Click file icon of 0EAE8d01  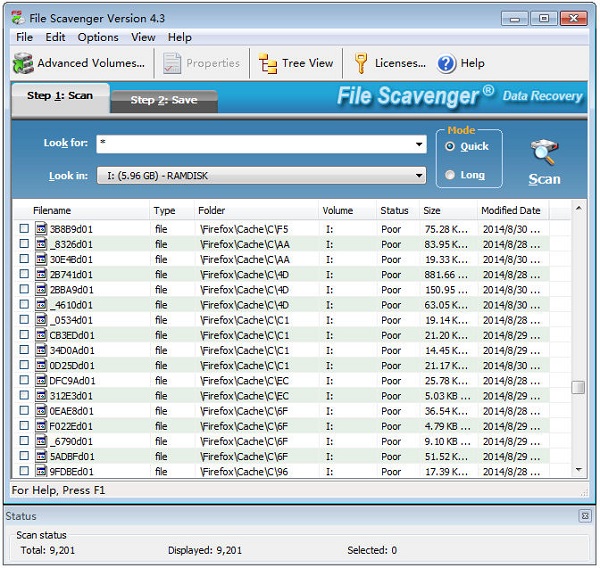(41, 411)
